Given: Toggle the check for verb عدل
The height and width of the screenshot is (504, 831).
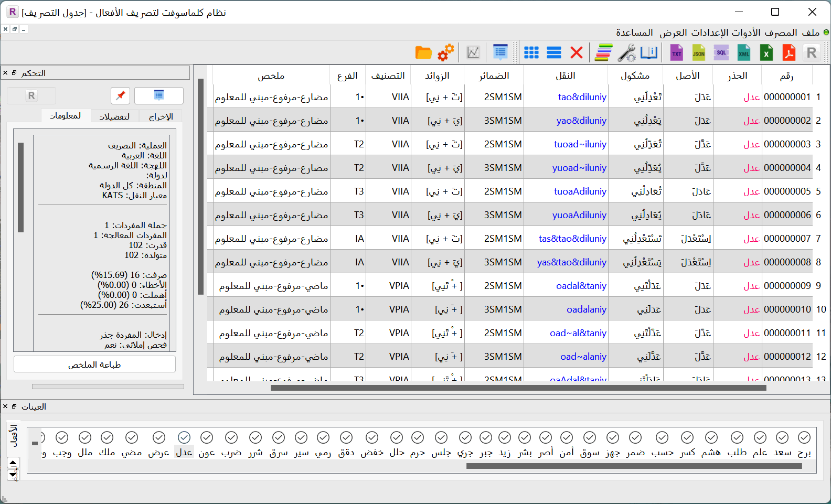Looking at the screenshot, I should pyautogui.click(x=184, y=437).
